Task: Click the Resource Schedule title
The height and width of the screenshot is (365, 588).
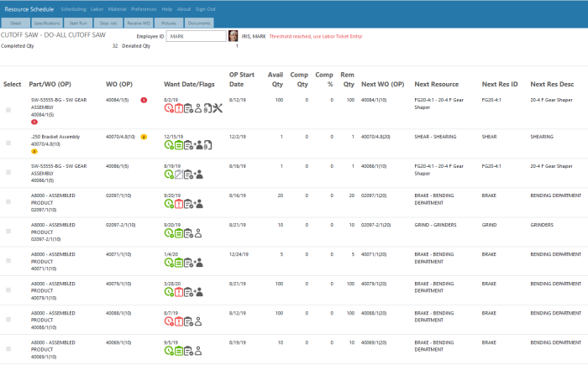Action: tap(29, 9)
